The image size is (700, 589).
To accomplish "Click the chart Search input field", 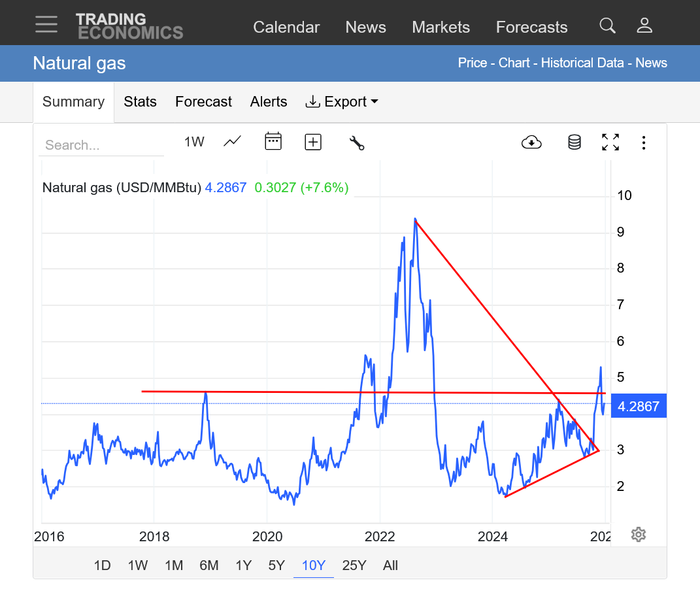I will coord(101,145).
